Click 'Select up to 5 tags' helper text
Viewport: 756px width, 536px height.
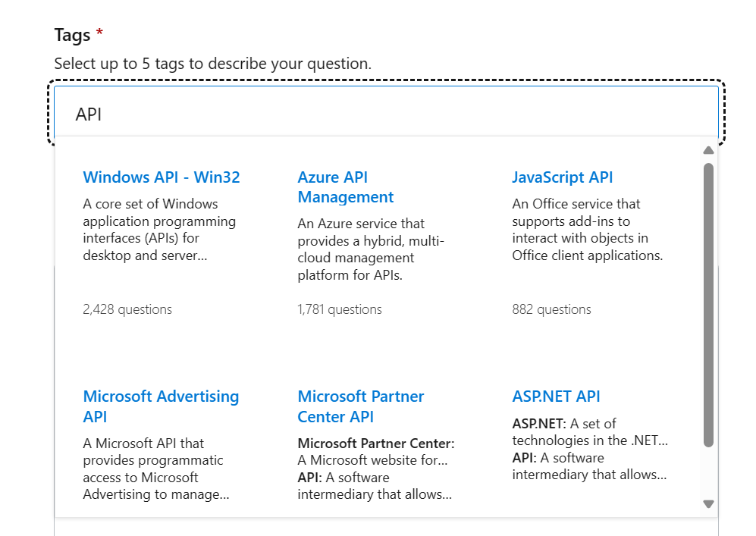coord(212,64)
